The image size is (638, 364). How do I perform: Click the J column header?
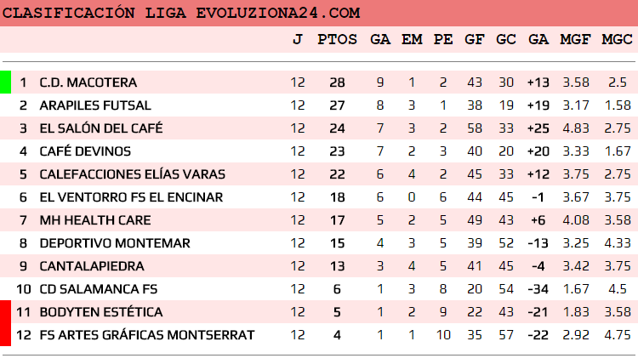297,39
